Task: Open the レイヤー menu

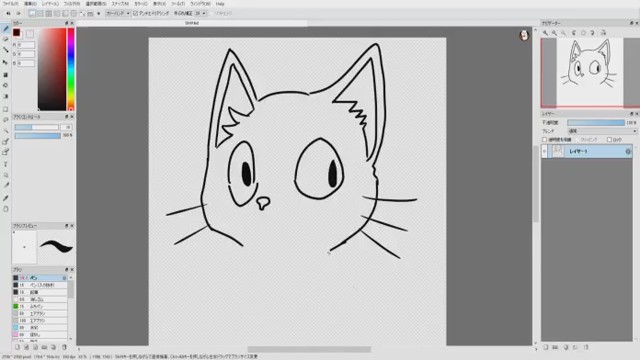Action: [50, 4]
